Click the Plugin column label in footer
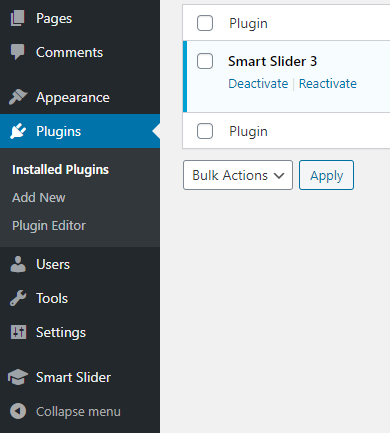Viewport: 390px width, 433px height. pos(248,131)
